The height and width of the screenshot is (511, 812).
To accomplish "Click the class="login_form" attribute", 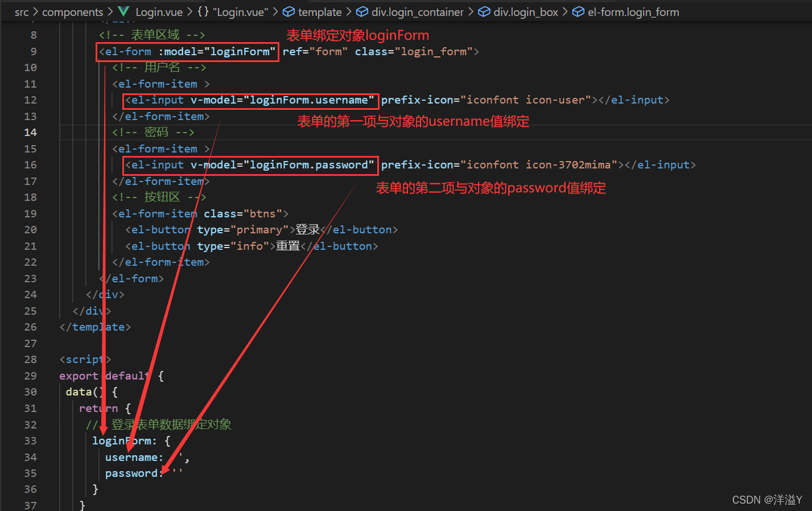I will pos(414,51).
